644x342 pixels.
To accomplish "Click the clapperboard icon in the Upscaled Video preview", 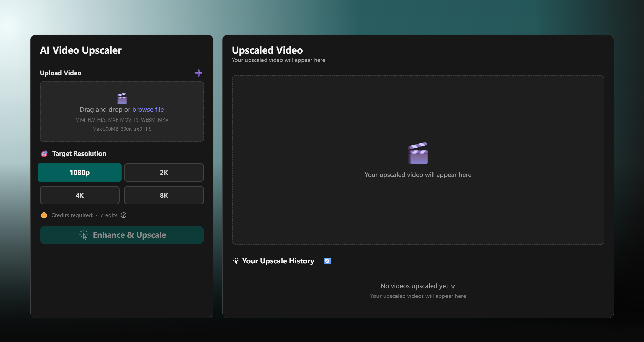I will click(x=418, y=153).
